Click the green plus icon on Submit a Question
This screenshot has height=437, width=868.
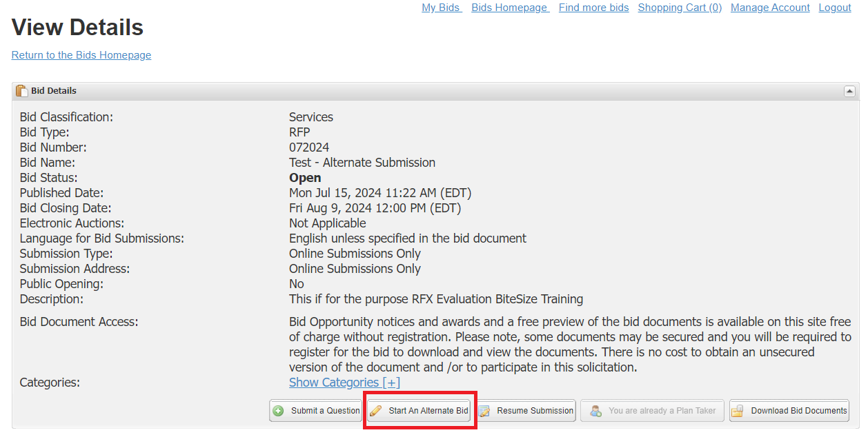pos(279,411)
